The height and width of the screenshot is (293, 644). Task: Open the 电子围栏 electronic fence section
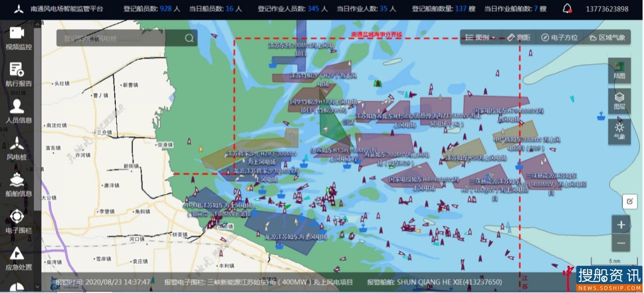pyautogui.click(x=18, y=221)
